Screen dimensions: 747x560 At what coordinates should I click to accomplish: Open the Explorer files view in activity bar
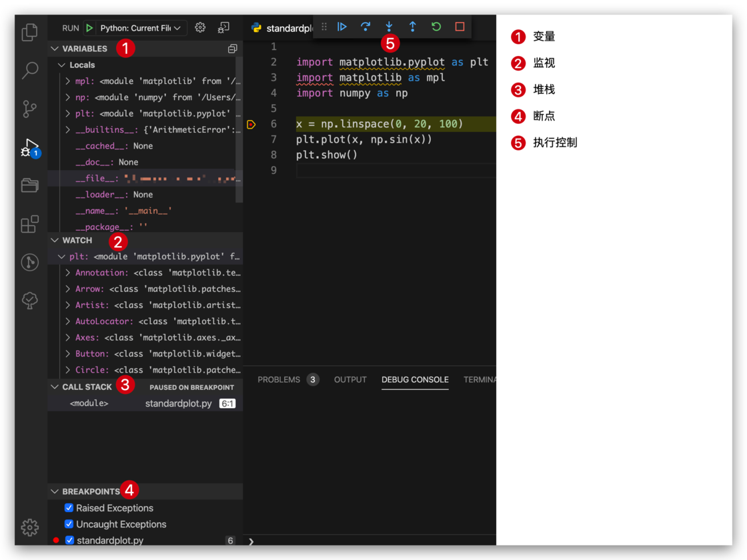(30, 32)
